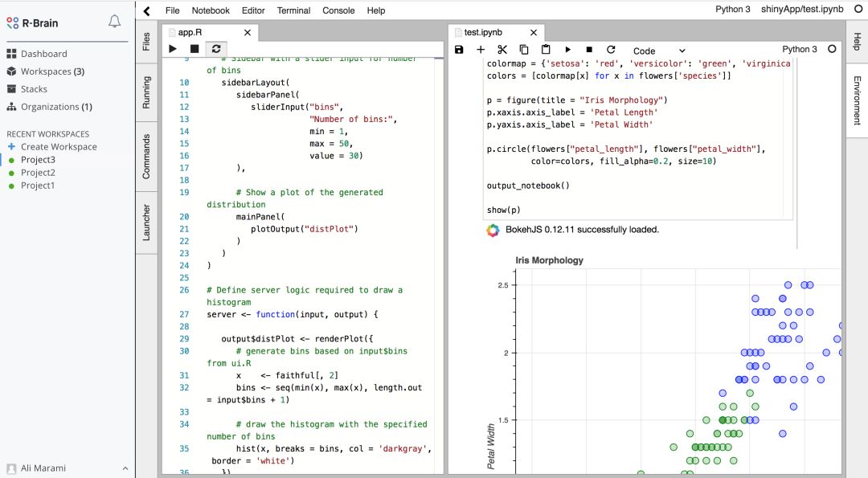Cut the selected notebook cell

[x=502, y=50]
